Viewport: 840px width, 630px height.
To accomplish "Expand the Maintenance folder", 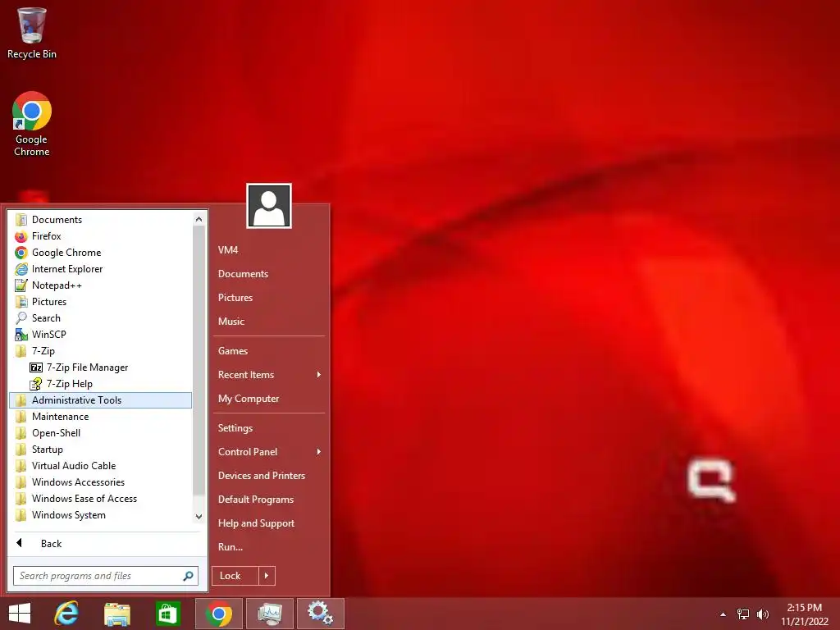I will [100, 417].
